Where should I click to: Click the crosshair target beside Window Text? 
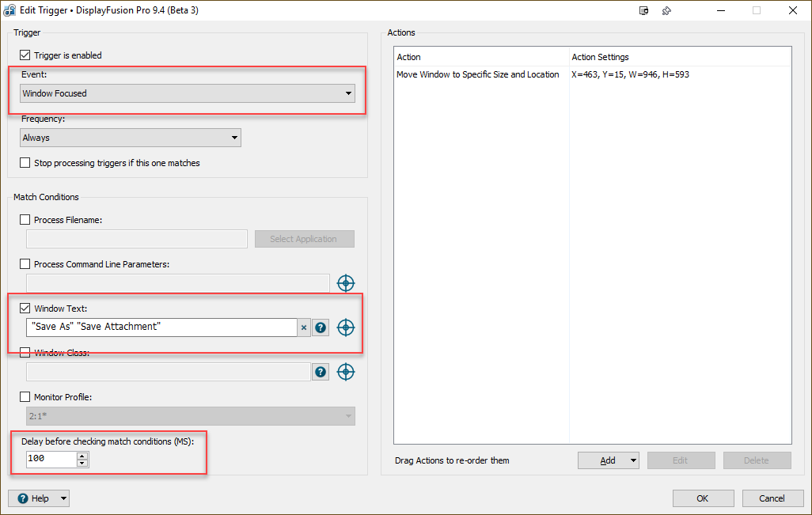pos(346,328)
